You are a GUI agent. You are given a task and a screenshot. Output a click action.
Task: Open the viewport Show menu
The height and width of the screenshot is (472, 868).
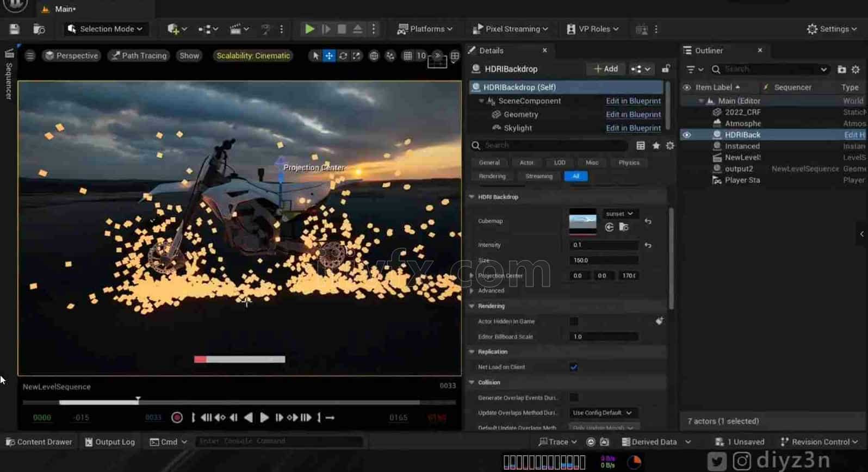pos(189,55)
